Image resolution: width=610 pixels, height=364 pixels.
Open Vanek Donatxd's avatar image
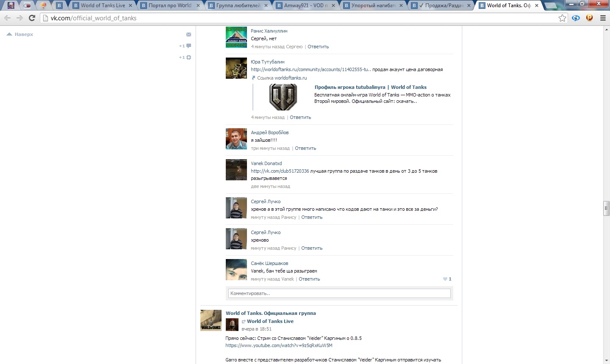(x=236, y=170)
